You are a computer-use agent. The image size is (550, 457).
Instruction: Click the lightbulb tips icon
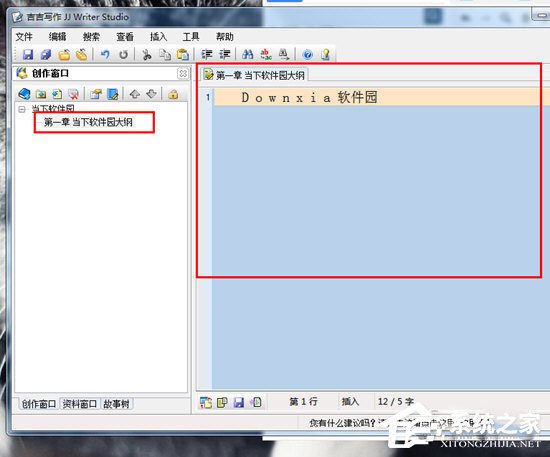[326, 54]
